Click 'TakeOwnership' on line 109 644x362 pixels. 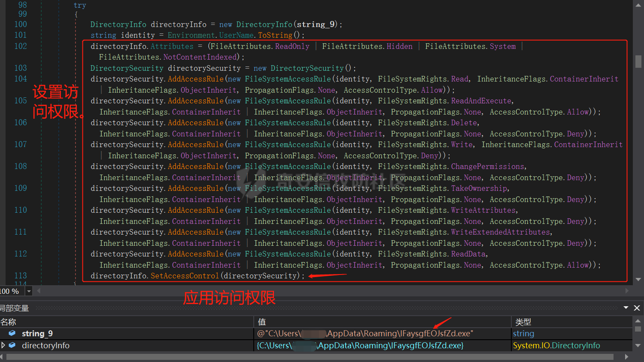(479, 188)
